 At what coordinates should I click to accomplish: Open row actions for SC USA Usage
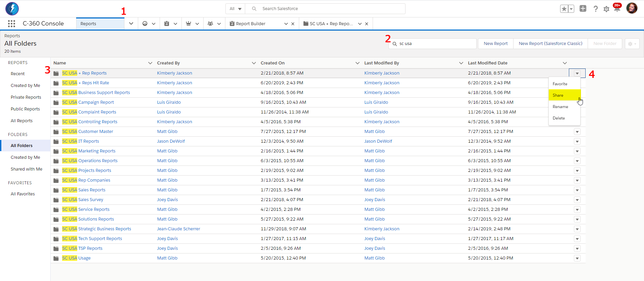577,258
